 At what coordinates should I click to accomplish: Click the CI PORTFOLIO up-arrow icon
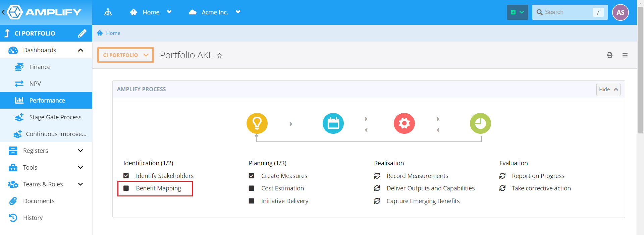7,33
